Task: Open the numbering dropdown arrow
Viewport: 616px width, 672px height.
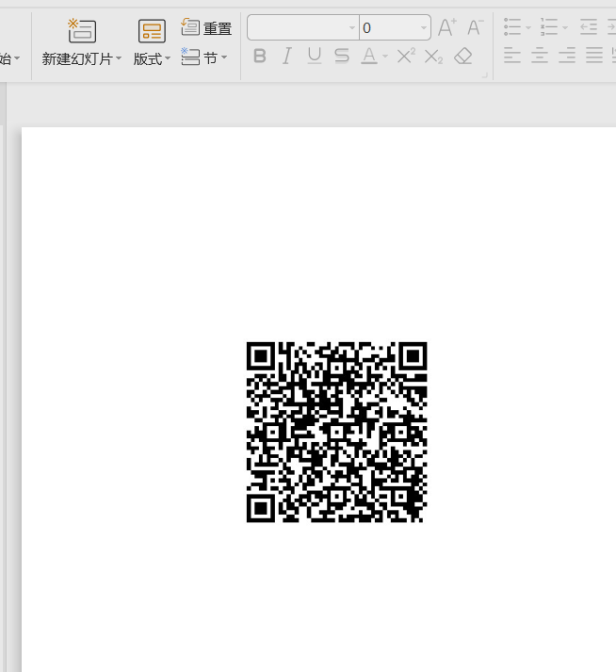Action: point(565,28)
